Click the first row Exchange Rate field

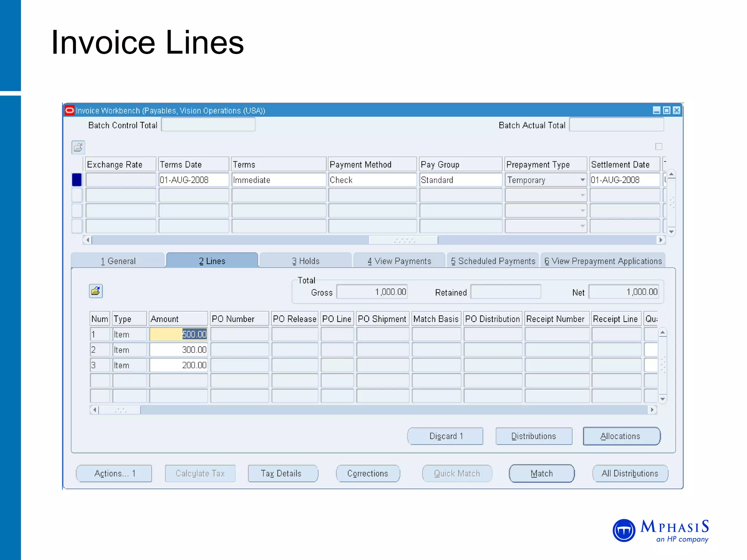121,180
